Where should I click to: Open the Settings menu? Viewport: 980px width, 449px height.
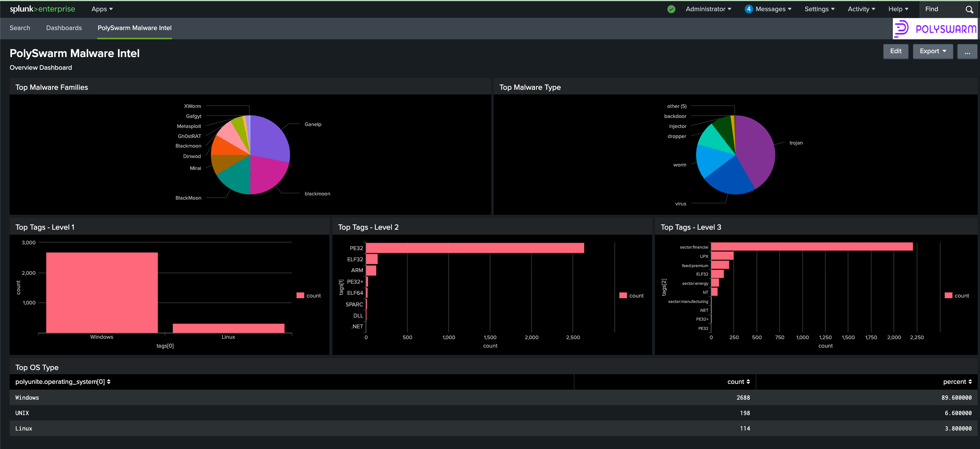[x=820, y=9]
